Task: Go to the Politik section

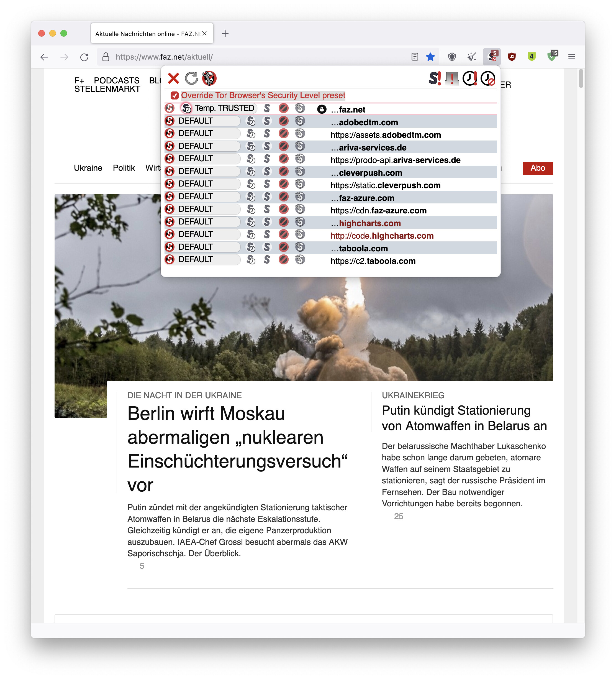Action: [124, 168]
